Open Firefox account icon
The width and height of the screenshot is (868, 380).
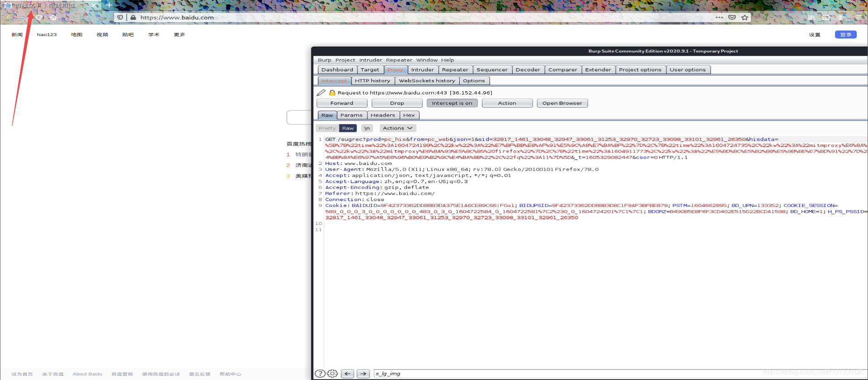coord(840,17)
